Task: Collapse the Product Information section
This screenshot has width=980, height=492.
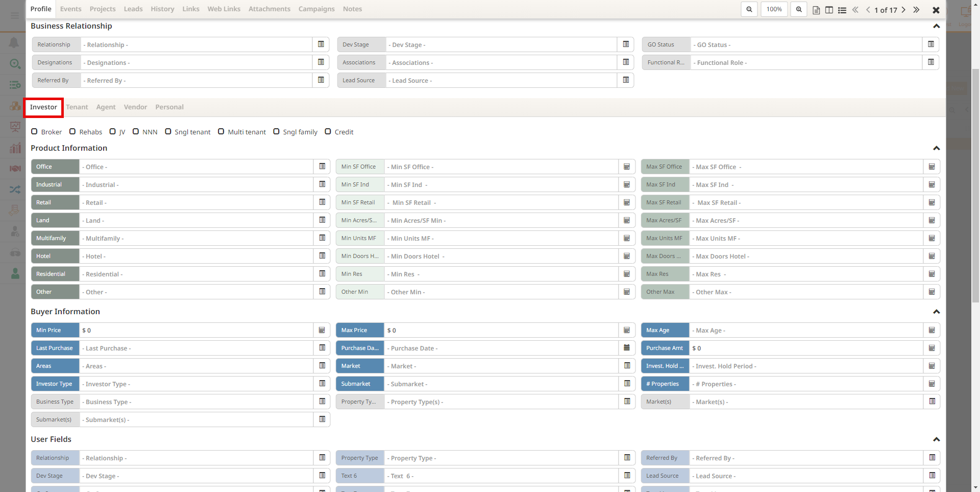Action: click(936, 148)
